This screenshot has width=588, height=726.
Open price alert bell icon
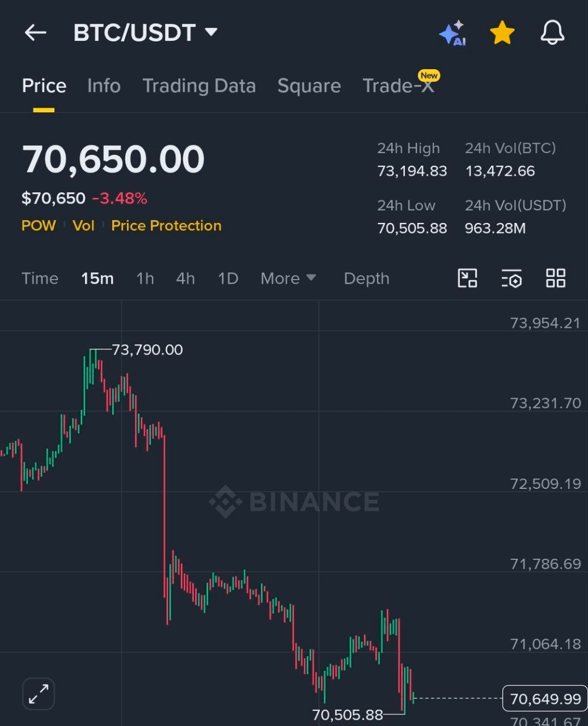552,33
